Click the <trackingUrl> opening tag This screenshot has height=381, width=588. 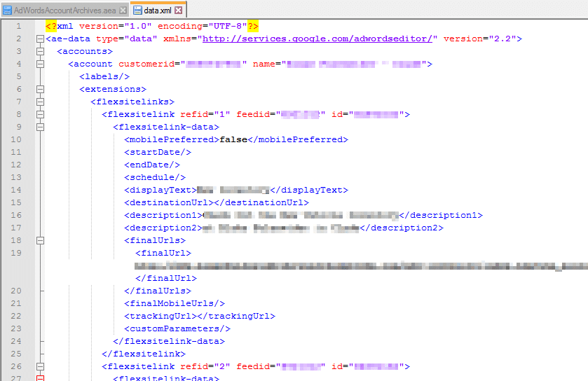pos(160,316)
